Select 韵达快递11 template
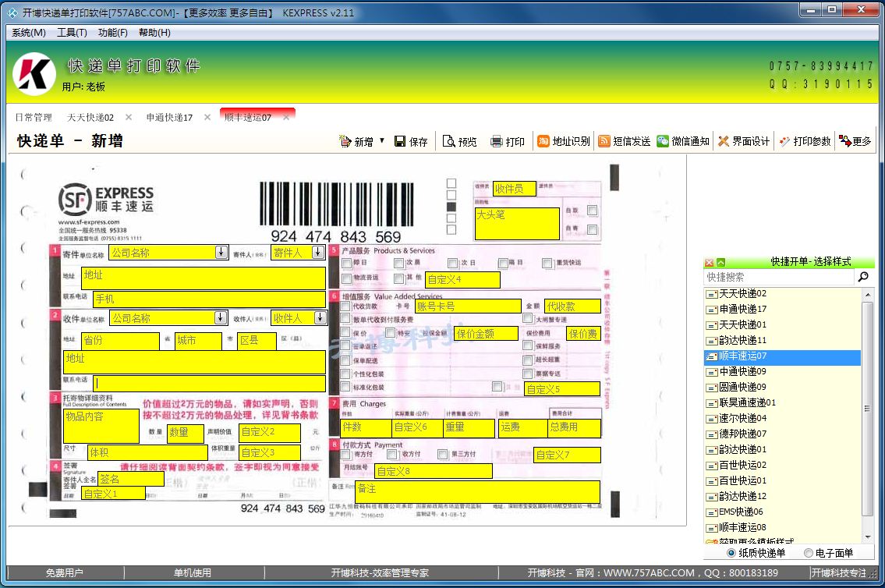The height and width of the screenshot is (588, 885). 783,340
